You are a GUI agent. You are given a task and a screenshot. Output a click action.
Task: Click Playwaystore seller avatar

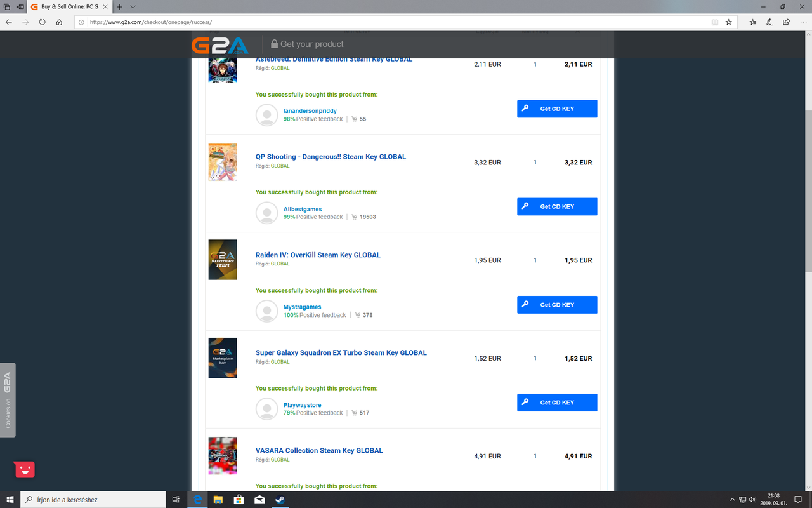(x=267, y=409)
